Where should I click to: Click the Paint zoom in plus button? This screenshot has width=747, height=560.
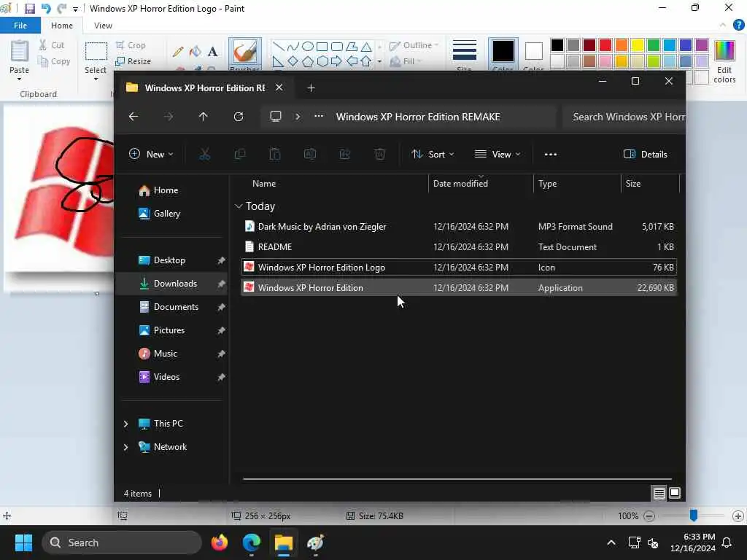point(738,516)
